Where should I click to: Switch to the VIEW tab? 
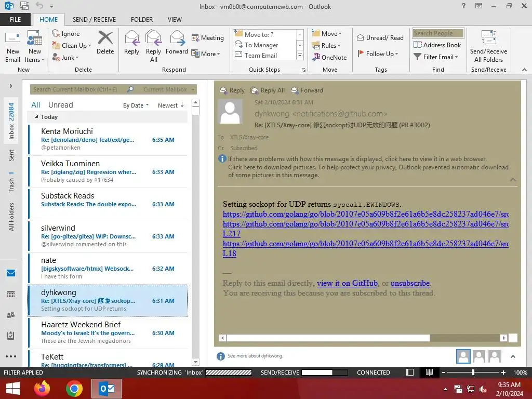tap(175, 19)
